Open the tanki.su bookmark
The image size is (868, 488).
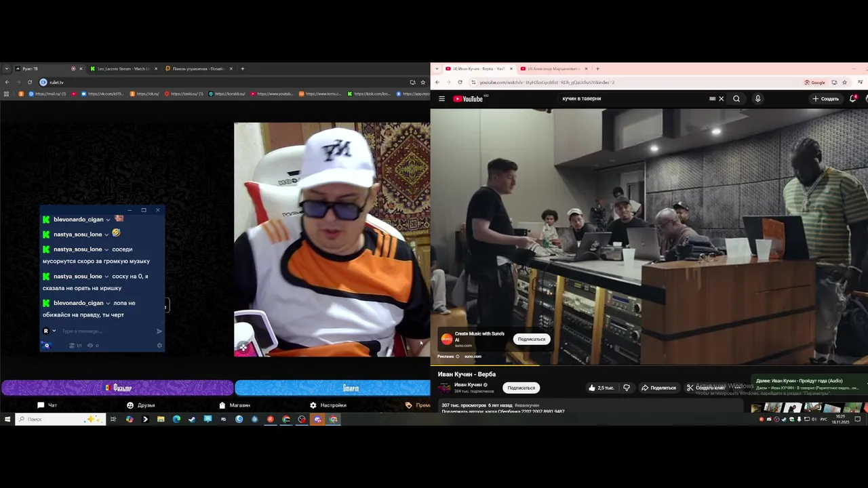tap(184, 94)
